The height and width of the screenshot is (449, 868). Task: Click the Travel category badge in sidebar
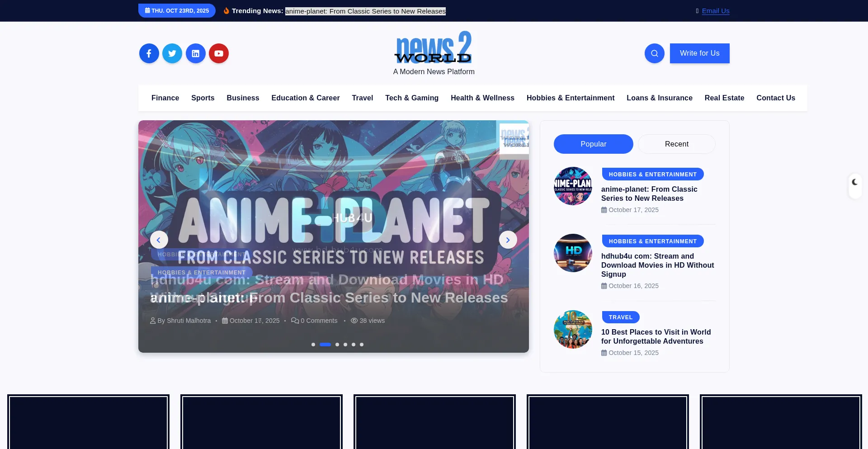[620, 317]
